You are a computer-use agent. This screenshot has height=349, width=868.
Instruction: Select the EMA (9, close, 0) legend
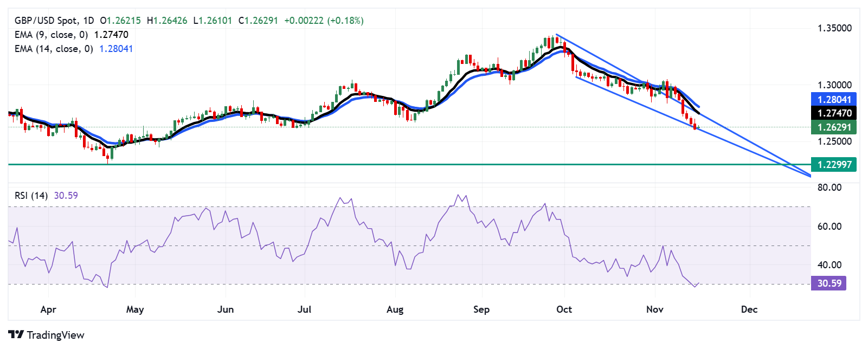coord(51,35)
